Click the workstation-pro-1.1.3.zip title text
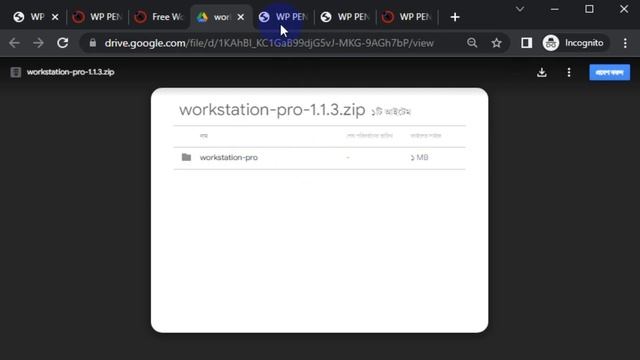Image resolution: width=640 pixels, height=360 pixels. coord(272,110)
